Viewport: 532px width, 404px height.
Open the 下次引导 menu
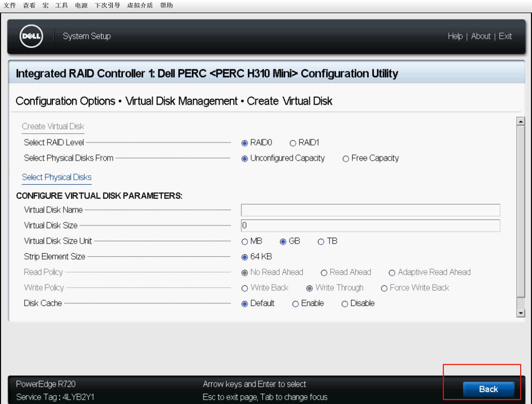pyautogui.click(x=107, y=5)
